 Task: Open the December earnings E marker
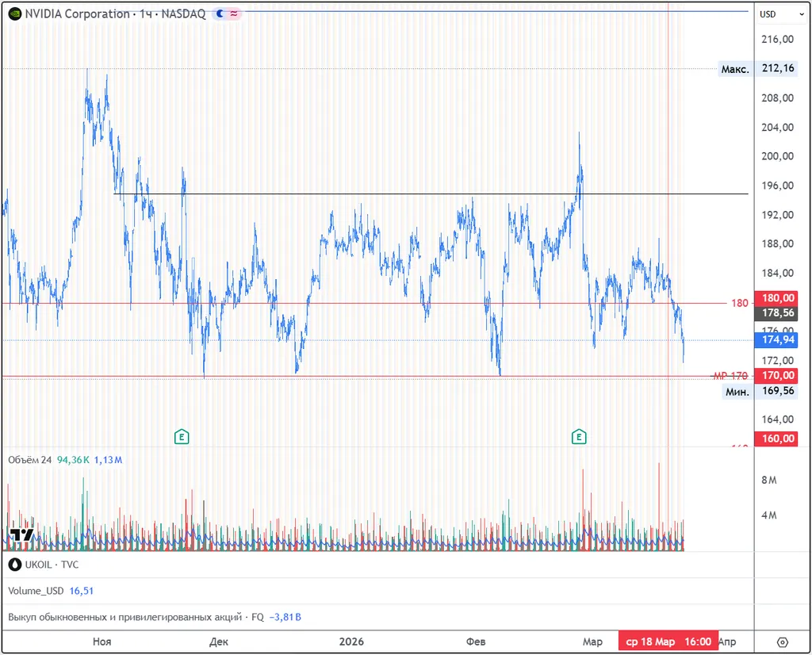[182, 436]
